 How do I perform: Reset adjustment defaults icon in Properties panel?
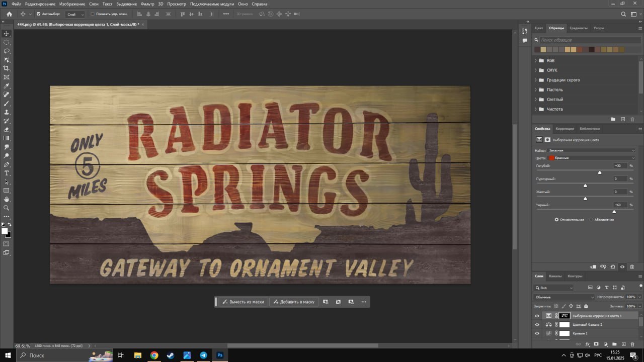[613, 267]
